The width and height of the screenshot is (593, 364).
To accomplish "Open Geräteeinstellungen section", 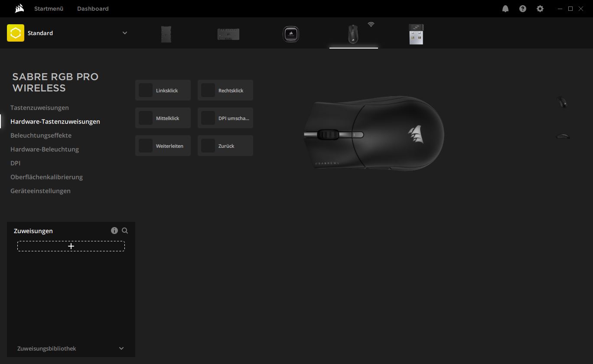I will pos(40,191).
